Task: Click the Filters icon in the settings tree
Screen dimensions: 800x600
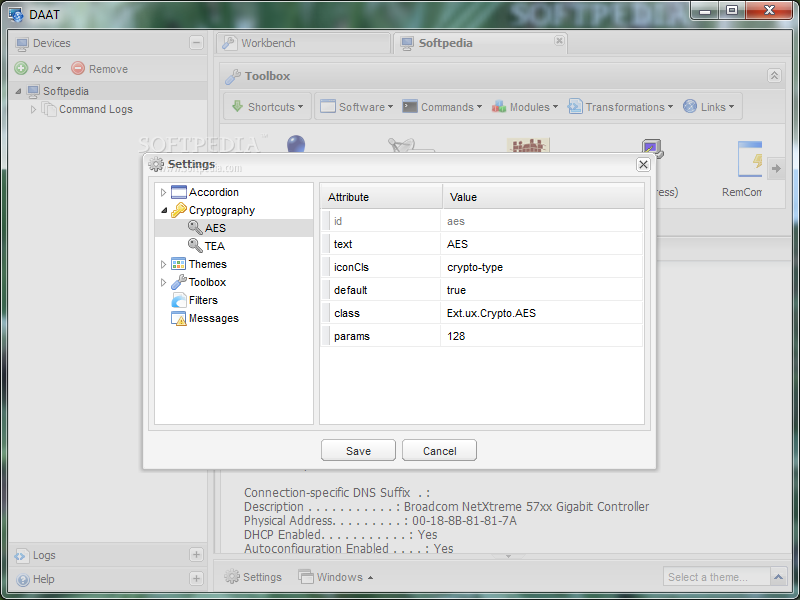Action: click(179, 300)
